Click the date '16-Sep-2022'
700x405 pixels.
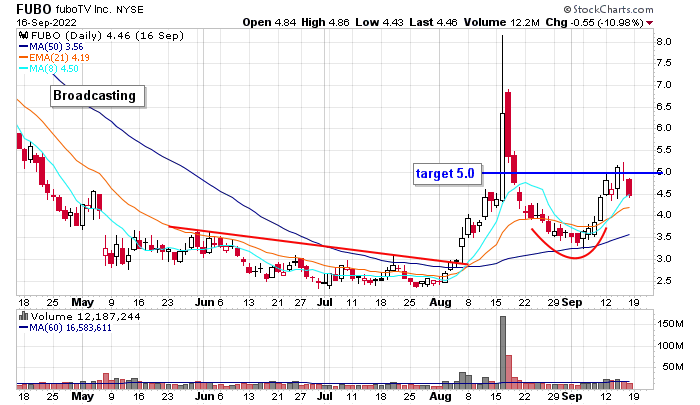pos(46,22)
